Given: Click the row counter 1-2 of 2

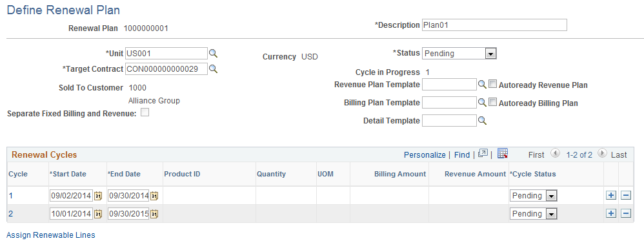Looking at the screenshot, I should [579, 155].
